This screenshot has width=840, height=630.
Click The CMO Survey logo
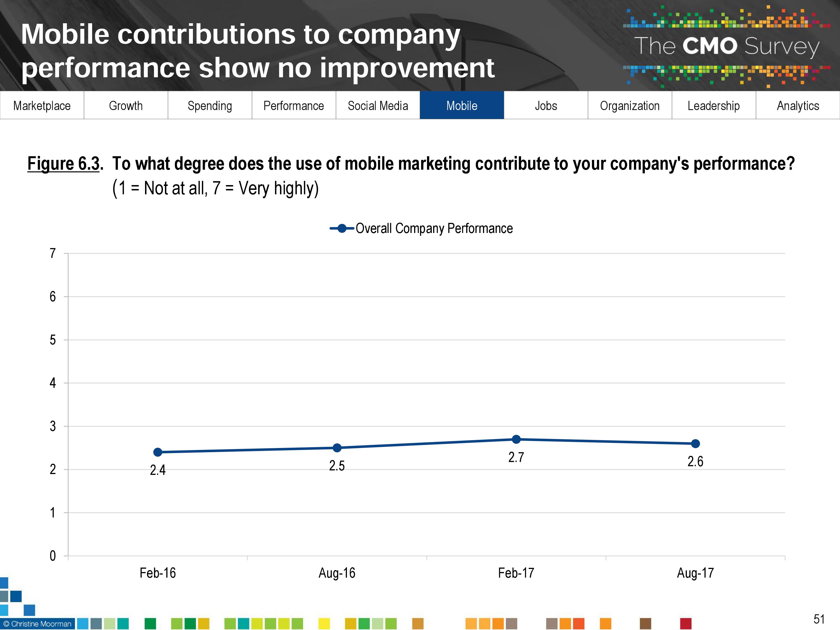[x=726, y=46]
